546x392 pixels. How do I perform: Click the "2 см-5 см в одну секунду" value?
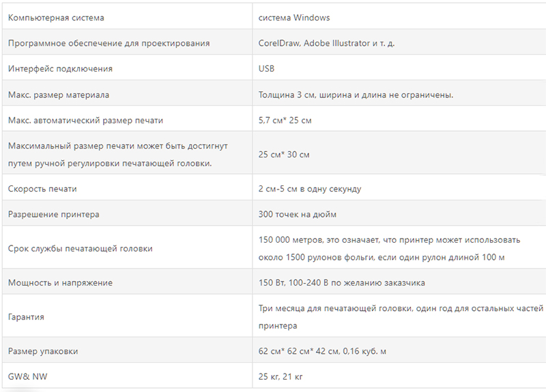click(x=310, y=189)
